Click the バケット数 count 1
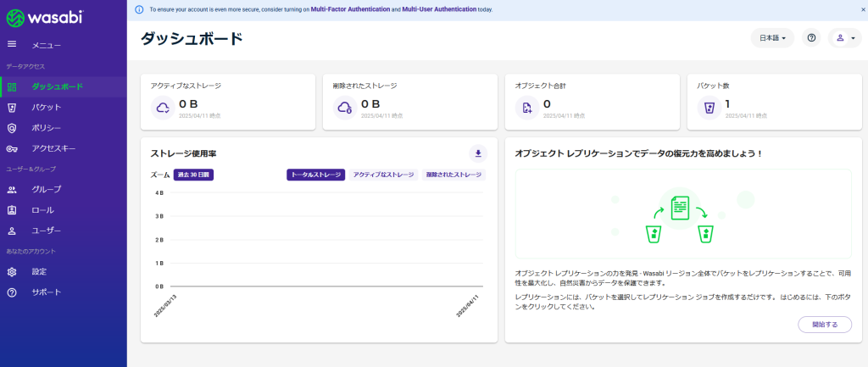This screenshot has width=868, height=367. 728,104
